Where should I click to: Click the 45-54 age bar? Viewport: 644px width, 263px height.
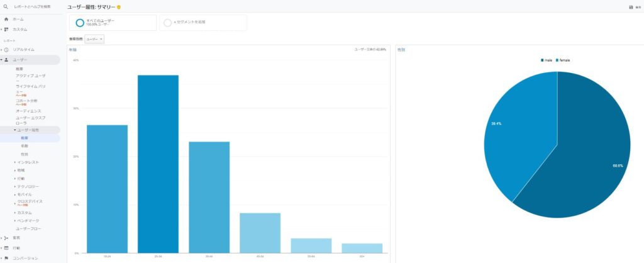click(x=260, y=233)
